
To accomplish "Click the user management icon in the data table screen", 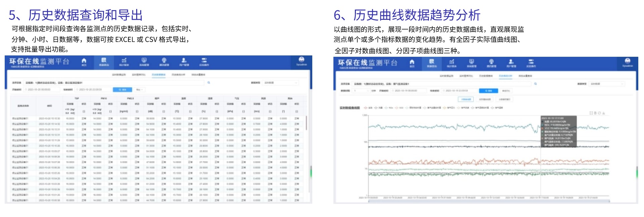I will pos(184,61).
